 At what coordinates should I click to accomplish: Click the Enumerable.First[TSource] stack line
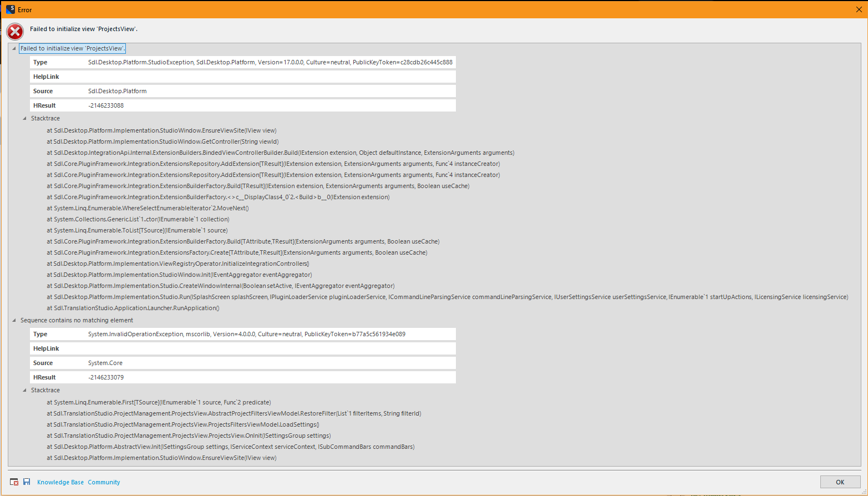[159, 402]
